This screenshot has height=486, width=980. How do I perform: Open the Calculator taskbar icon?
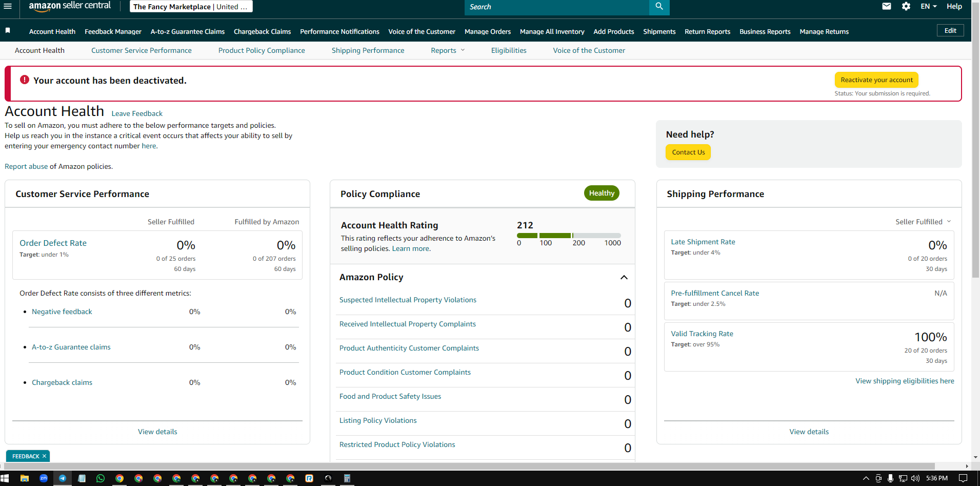347,478
